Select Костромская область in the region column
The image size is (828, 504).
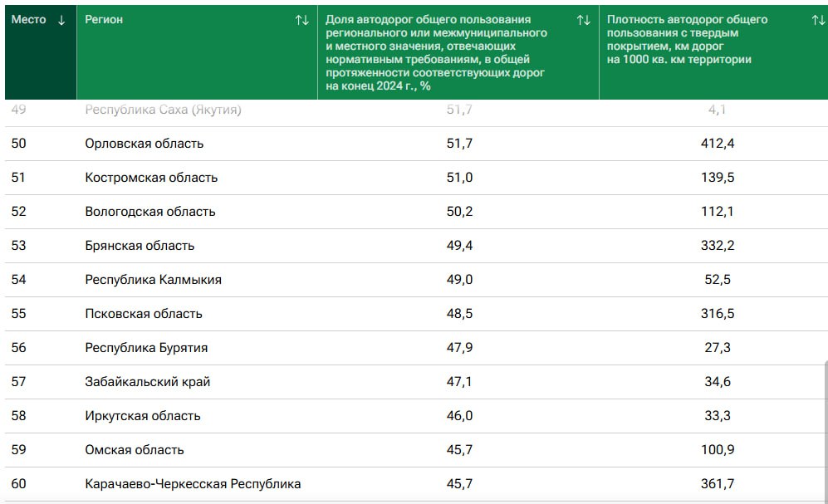(x=151, y=178)
